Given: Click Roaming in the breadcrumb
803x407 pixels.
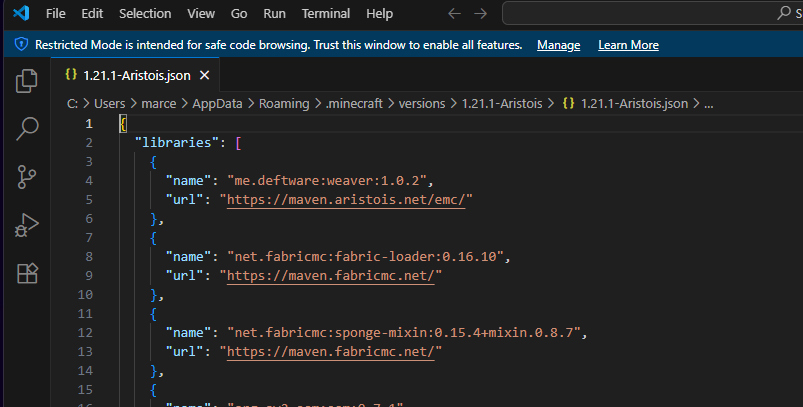Looking at the screenshot, I should (284, 103).
